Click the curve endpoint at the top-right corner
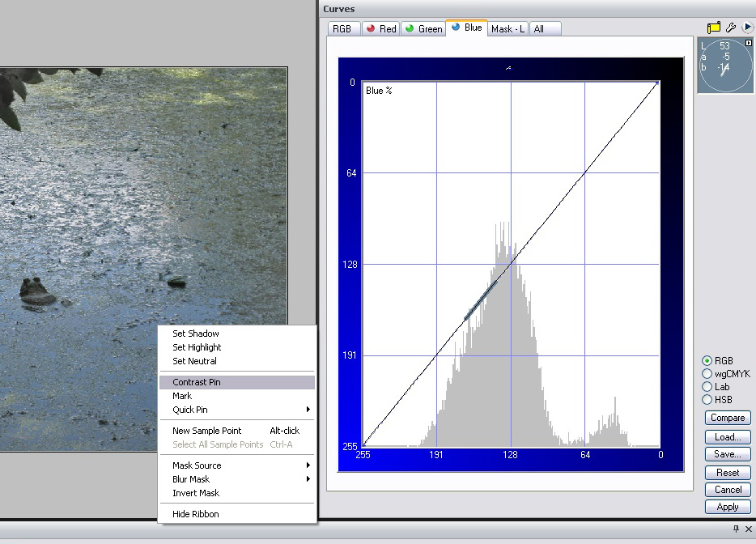The width and height of the screenshot is (756, 544). coord(657,83)
